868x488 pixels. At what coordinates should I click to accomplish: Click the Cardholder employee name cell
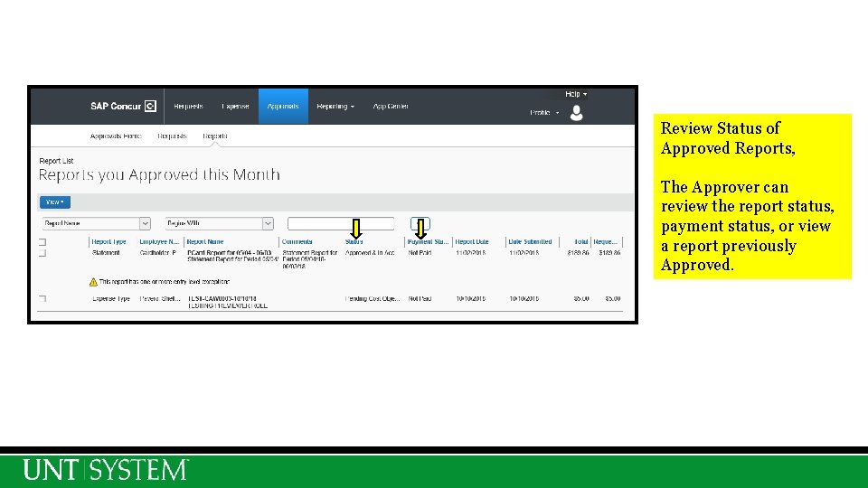click(157, 253)
